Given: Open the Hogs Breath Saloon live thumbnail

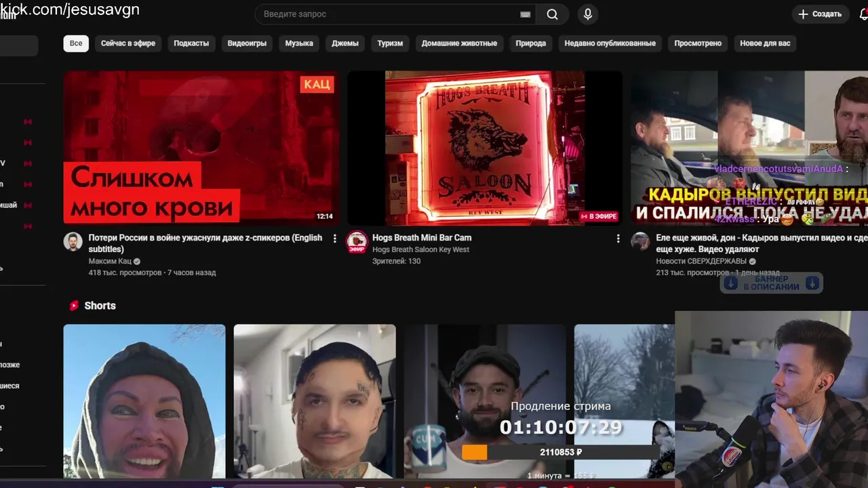Looking at the screenshot, I should tap(485, 148).
